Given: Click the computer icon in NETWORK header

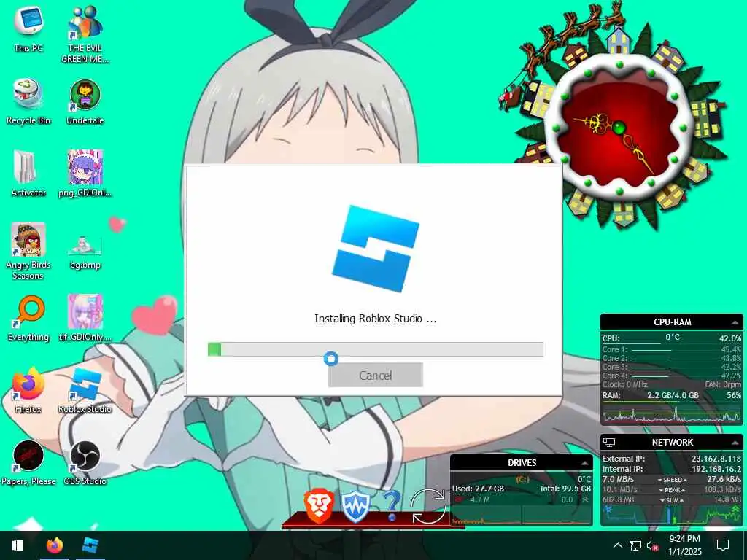Looking at the screenshot, I should point(609,443).
